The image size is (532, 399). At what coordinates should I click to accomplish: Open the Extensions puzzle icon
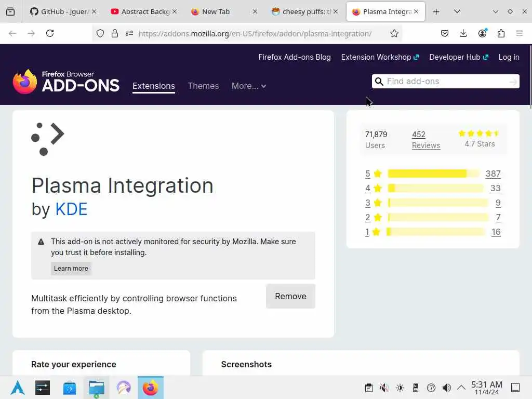point(501,33)
